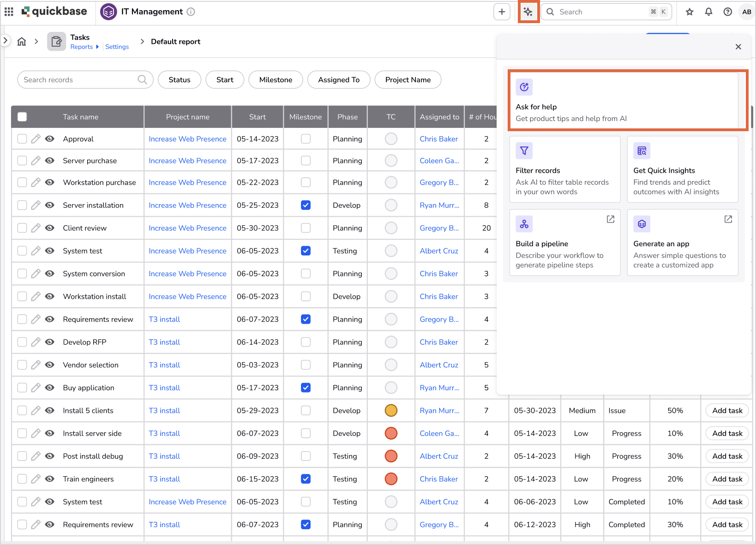Open the Status filter dropdown
This screenshot has width=756, height=545.
[180, 79]
